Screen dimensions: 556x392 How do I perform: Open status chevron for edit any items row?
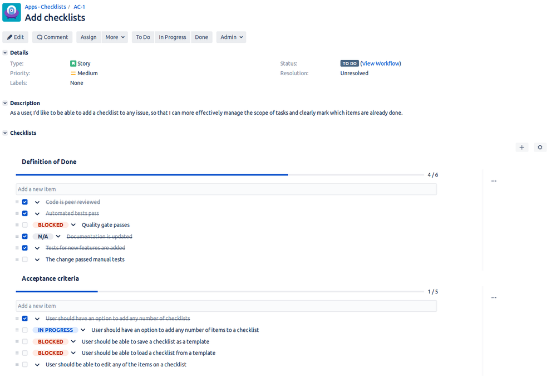click(x=37, y=365)
